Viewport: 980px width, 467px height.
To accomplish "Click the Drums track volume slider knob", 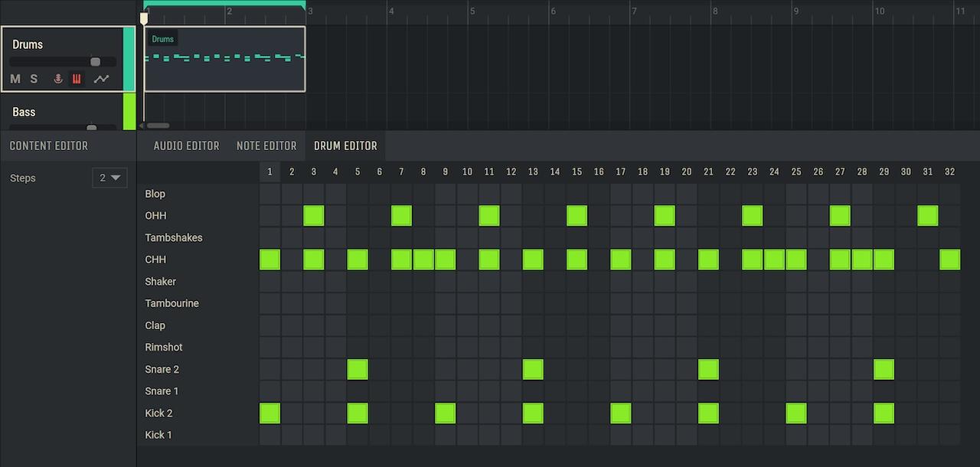I will pos(96,62).
